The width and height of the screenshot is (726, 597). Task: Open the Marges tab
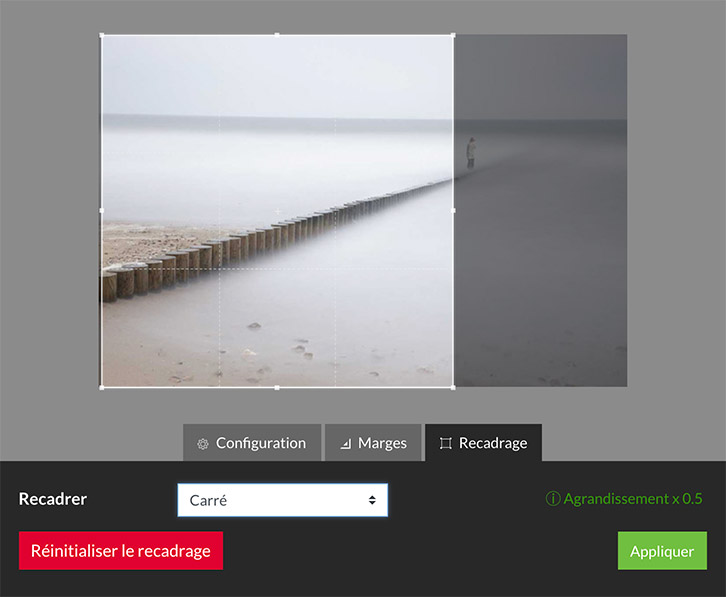pyautogui.click(x=373, y=443)
